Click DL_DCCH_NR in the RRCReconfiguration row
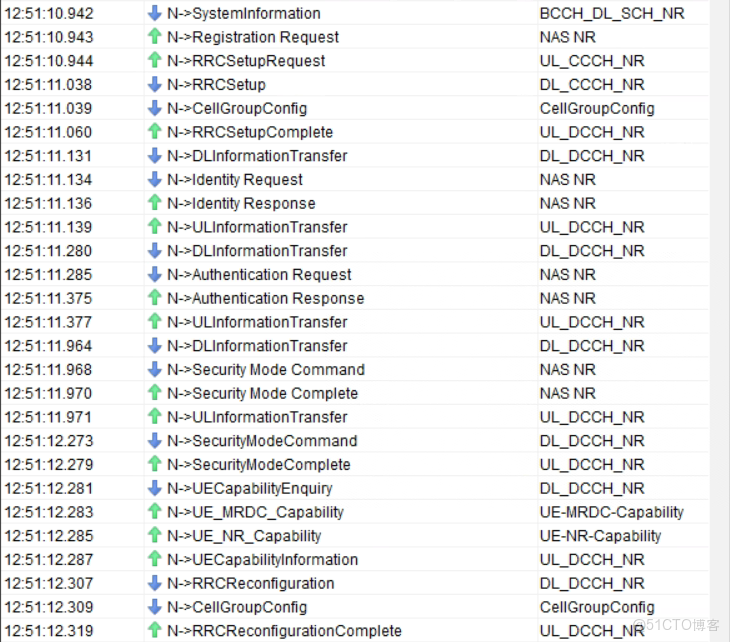Screen dimensions: 730x642 [x=592, y=583]
